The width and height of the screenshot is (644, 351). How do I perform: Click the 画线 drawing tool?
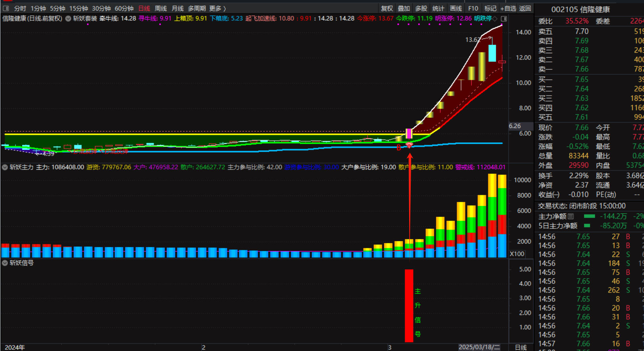[455, 8]
